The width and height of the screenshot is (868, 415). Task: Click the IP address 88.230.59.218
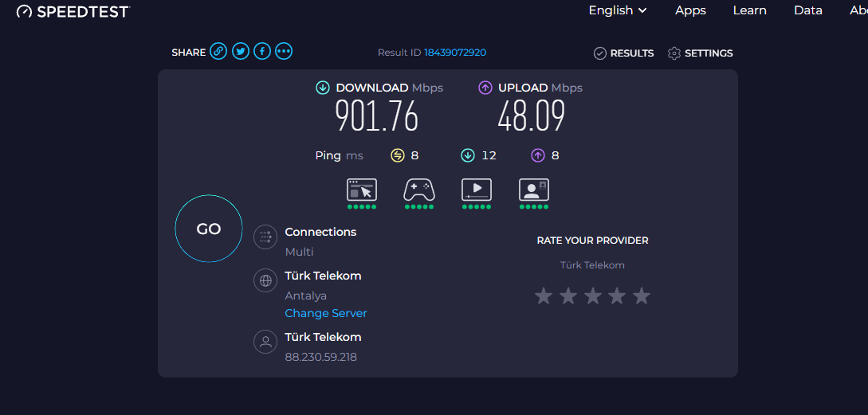pos(321,357)
